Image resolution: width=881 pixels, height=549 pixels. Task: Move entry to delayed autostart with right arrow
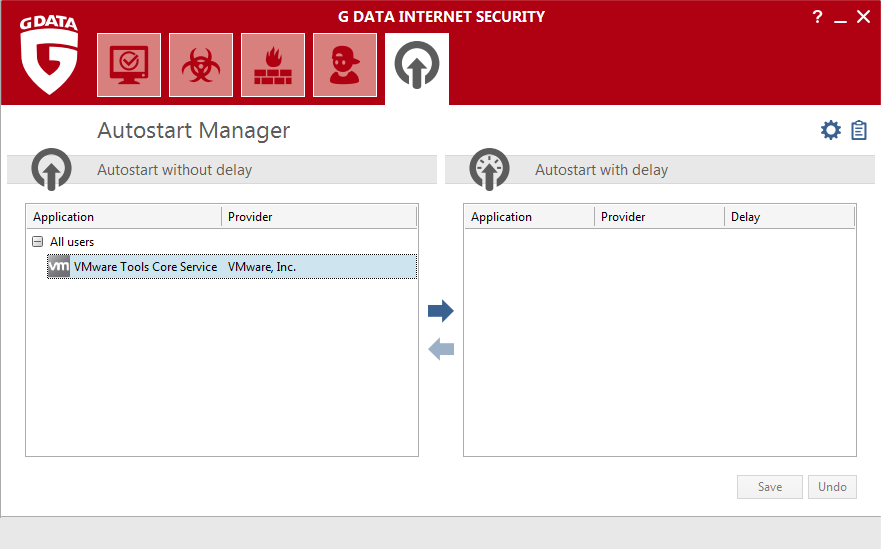[x=441, y=311]
